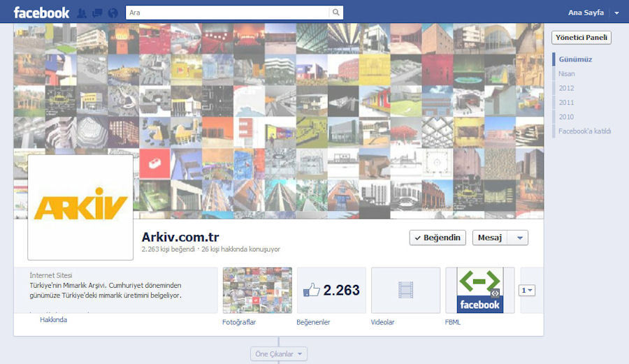Select 2012 in timeline navigation
Viewport: 629px width, 364px height.
(x=566, y=88)
